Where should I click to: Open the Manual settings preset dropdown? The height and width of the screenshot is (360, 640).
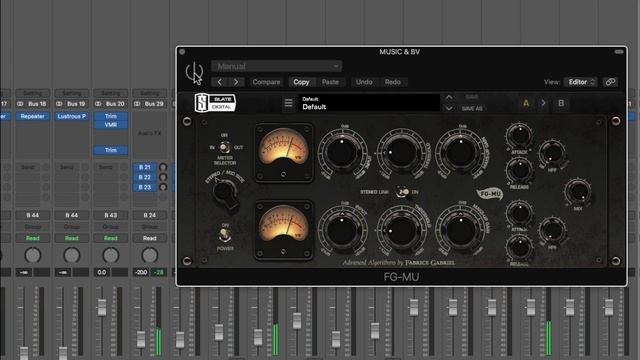276,66
